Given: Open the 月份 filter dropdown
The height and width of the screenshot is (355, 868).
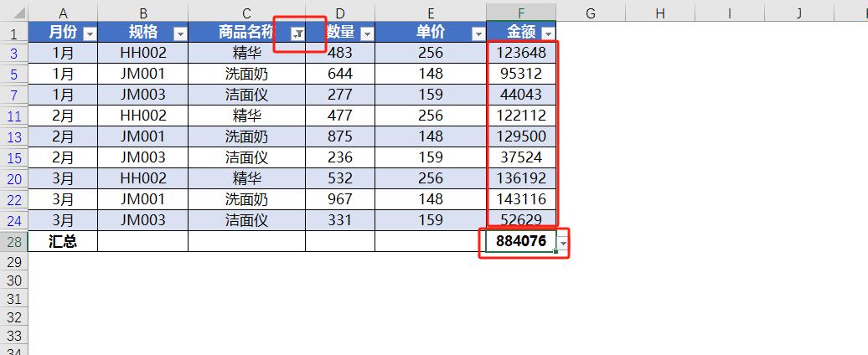Looking at the screenshot, I should click(x=90, y=34).
